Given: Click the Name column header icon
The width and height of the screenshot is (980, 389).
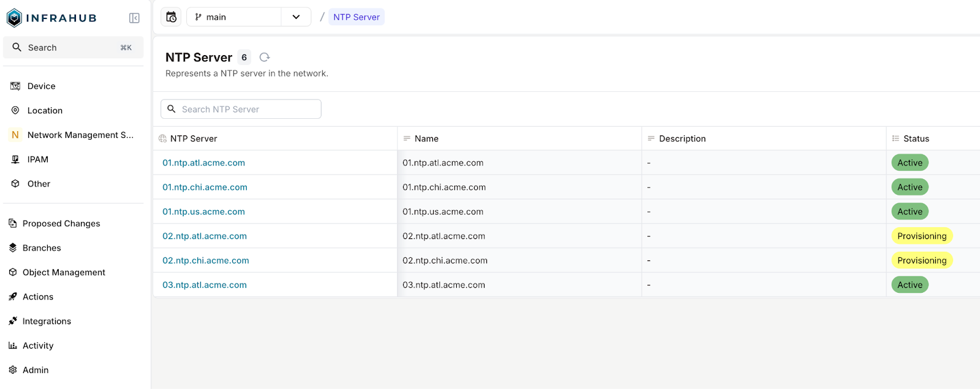Looking at the screenshot, I should (407, 138).
